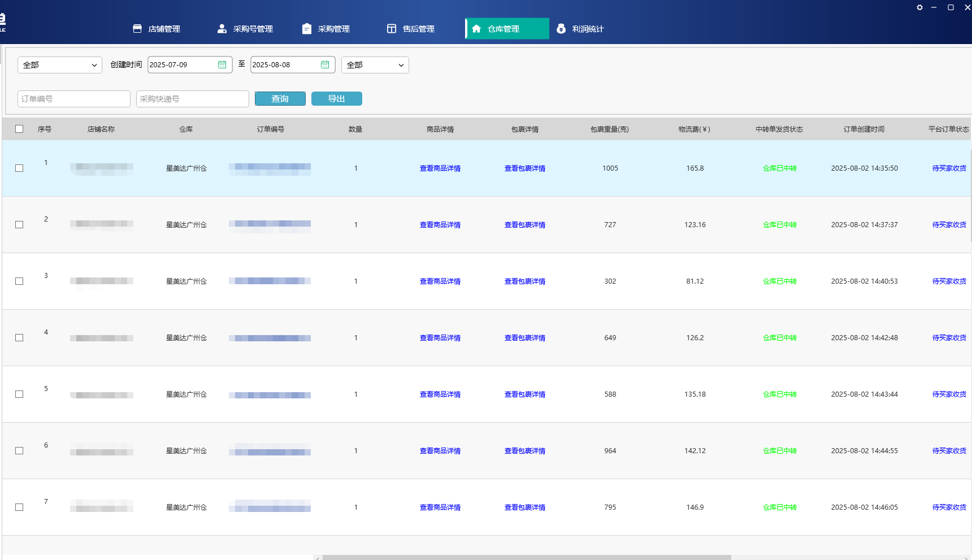The image size is (972, 560).
Task: Click the store management shop icon
Action: (x=137, y=29)
